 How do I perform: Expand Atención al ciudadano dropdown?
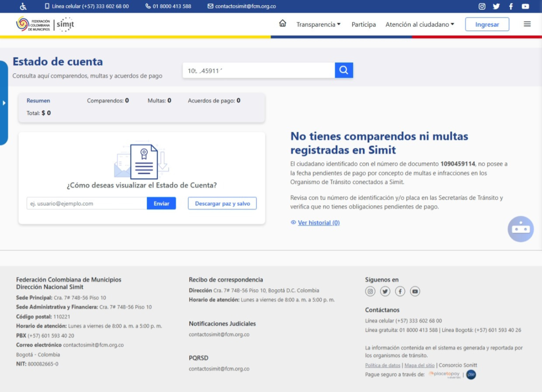(420, 24)
